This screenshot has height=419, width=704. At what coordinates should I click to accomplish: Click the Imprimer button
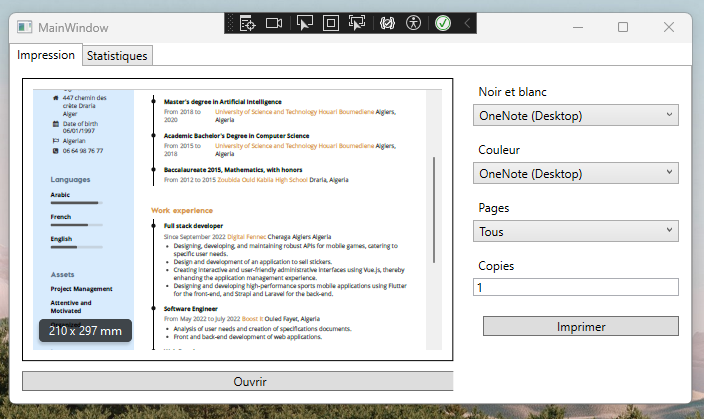(580, 327)
